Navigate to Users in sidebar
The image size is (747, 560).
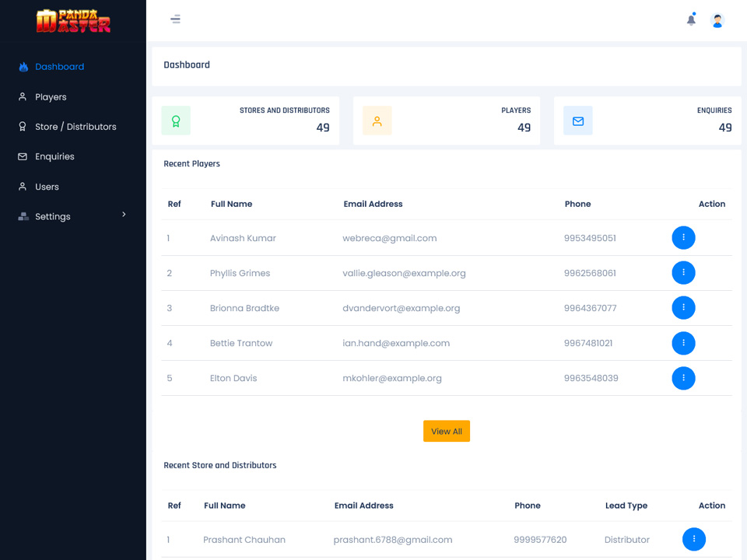(47, 187)
